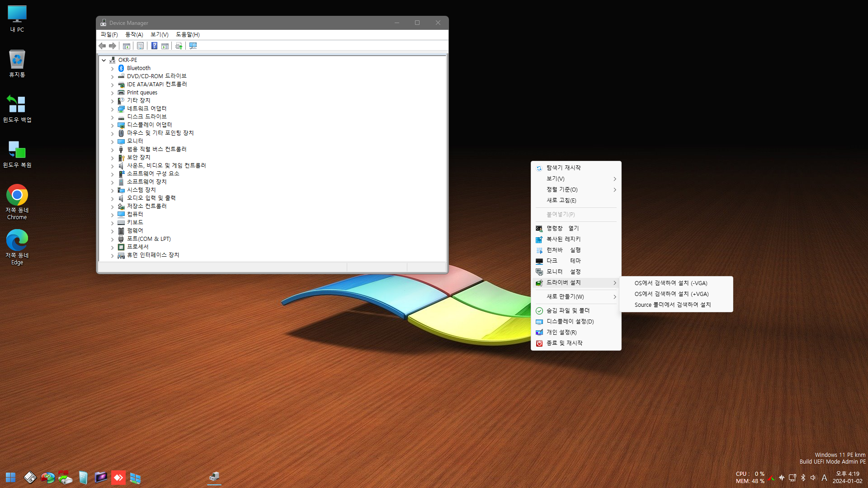Open the partition pie-chart taskbar icon
The image size is (868, 488).
[x=47, y=478]
